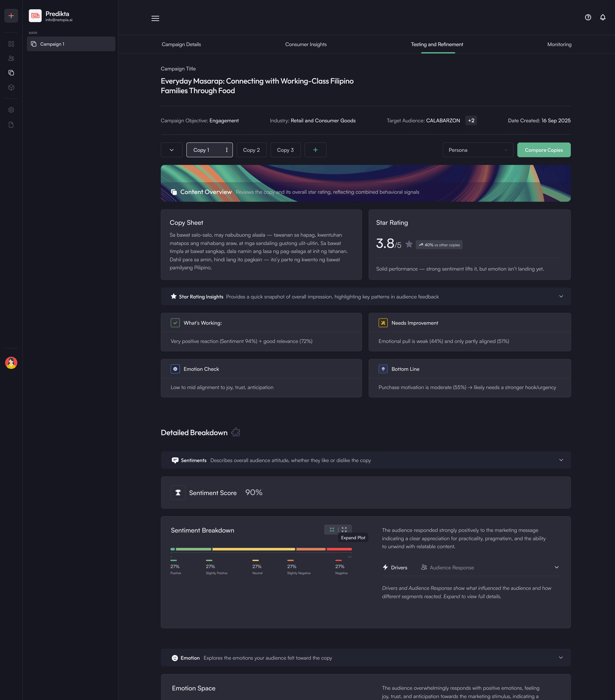
Task: Open the dashboard grid icon in sidebar
Action: click(11, 44)
